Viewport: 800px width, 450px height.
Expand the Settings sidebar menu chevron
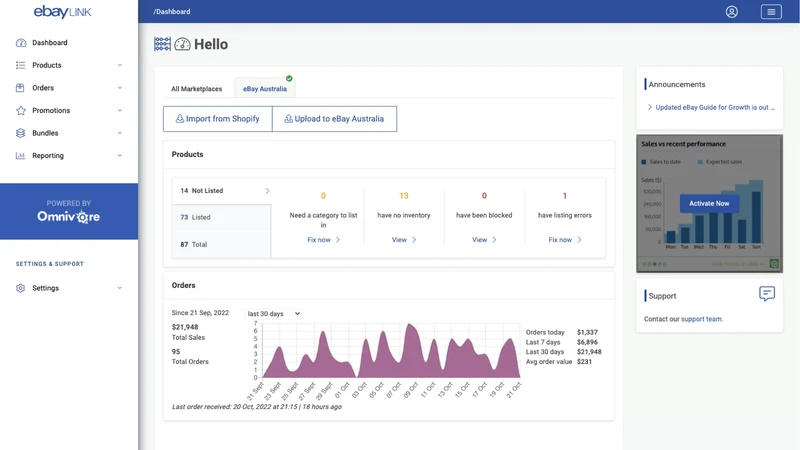pos(120,288)
